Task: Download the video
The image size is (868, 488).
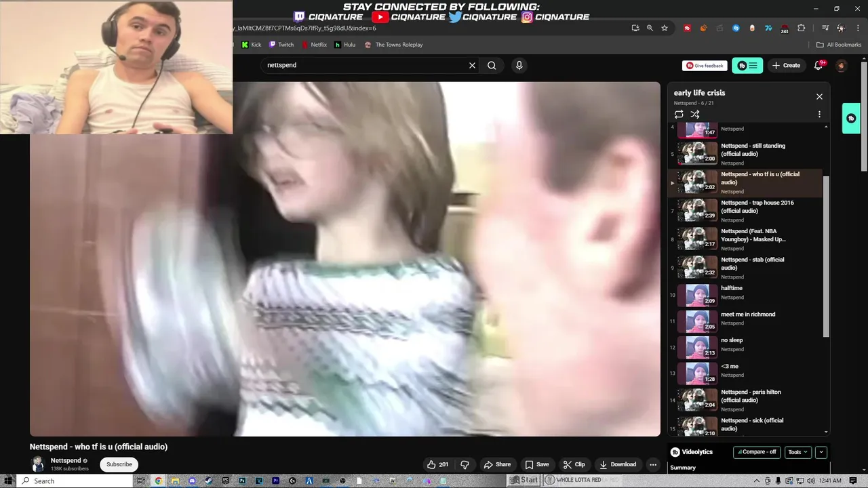Action: point(618,464)
